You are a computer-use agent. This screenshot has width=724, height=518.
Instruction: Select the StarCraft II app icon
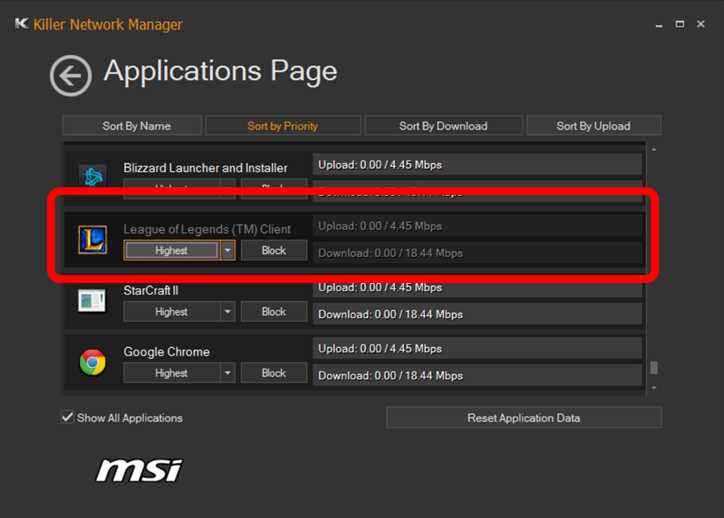tap(92, 301)
